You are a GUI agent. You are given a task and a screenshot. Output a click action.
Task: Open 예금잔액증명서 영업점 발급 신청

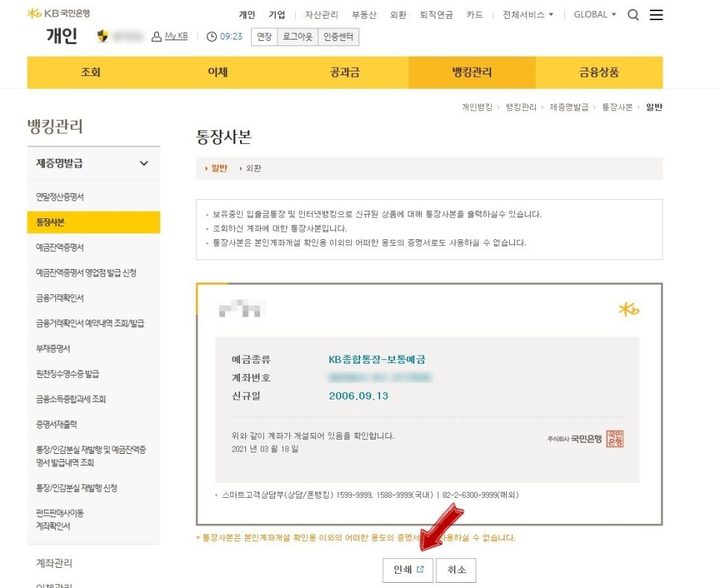point(86,273)
